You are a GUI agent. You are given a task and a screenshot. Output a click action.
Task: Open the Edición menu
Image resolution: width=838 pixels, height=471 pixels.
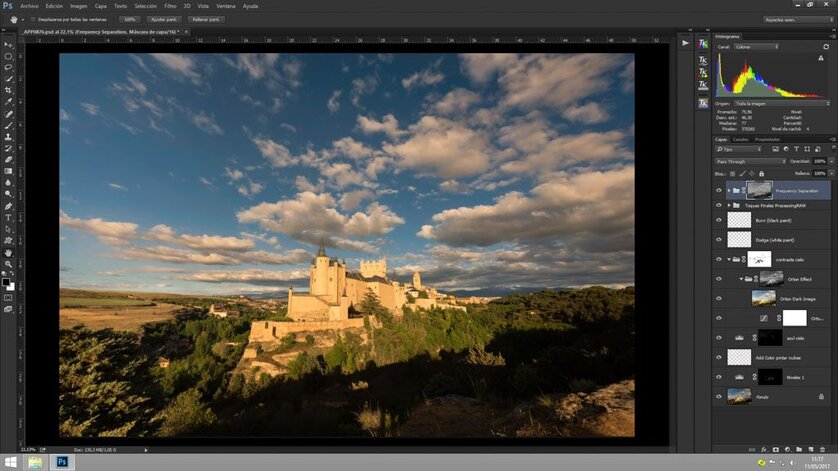click(x=54, y=6)
